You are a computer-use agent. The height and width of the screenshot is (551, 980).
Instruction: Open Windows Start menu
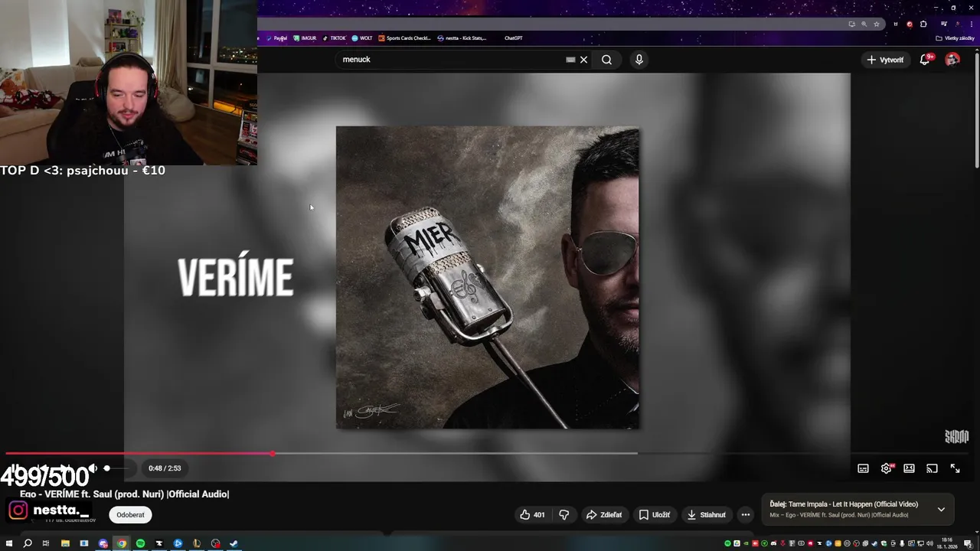click(x=9, y=543)
